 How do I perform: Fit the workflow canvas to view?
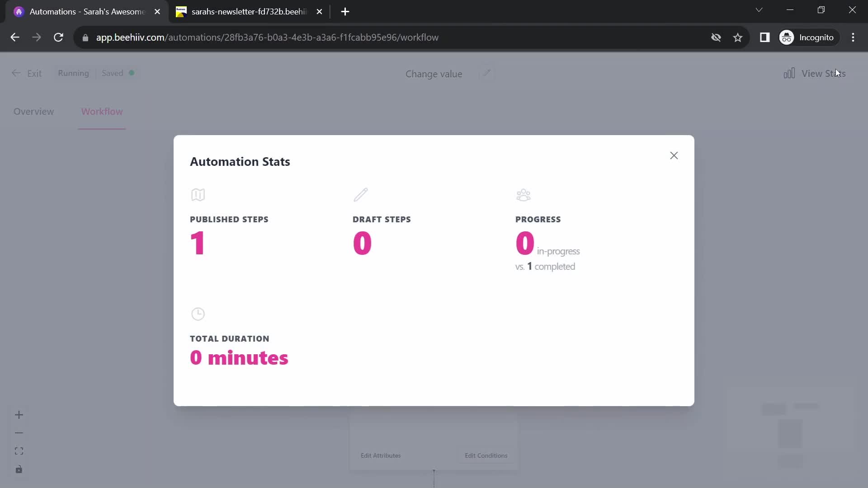pos(19,451)
